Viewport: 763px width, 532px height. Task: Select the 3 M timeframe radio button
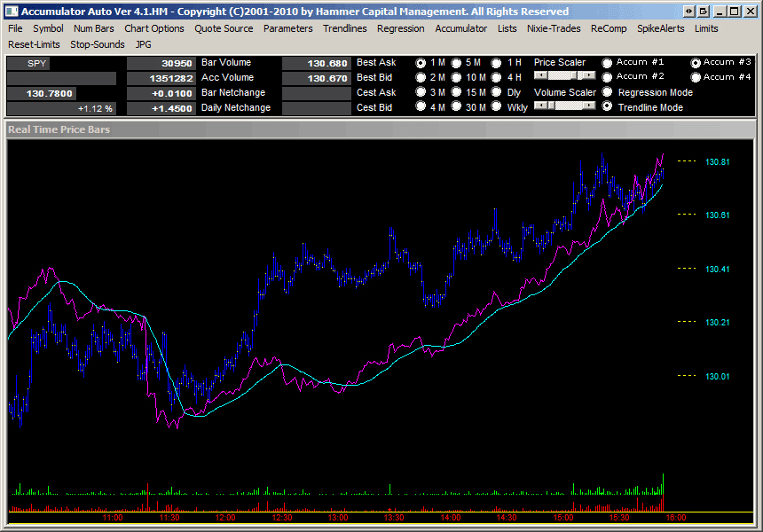tap(421, 92)
